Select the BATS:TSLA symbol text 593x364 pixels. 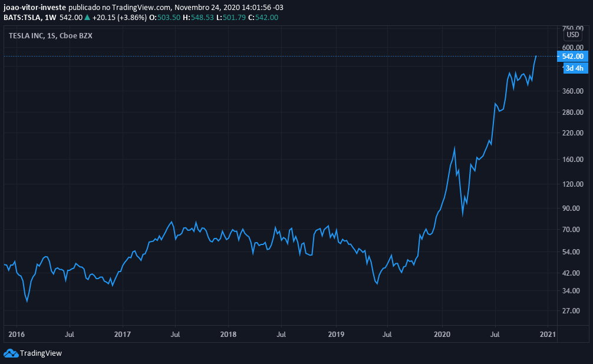point(22,18)
